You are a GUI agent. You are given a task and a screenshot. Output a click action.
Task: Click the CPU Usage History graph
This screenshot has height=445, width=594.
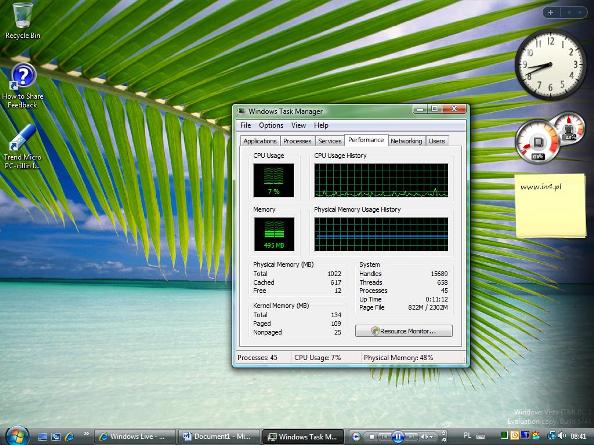coord(381,180)
